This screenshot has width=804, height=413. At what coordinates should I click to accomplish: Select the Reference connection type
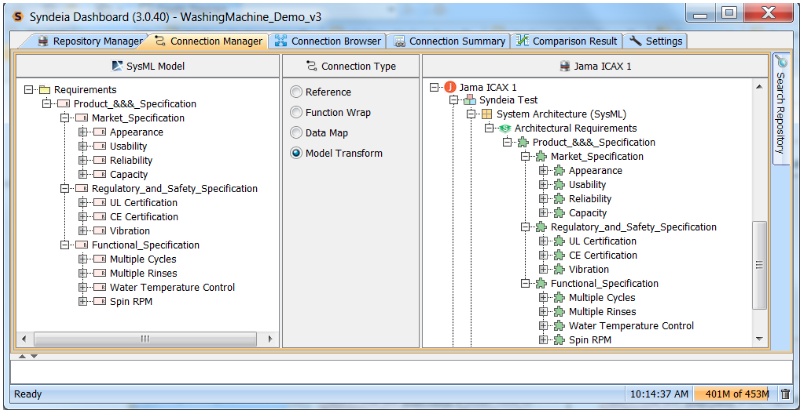coord(296,92)
